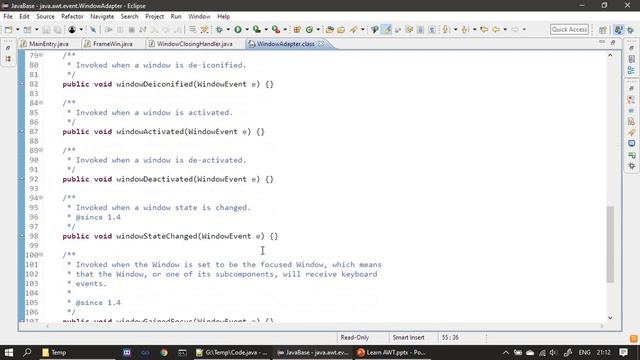Viewport: 640px width, 360px height.
Task: Open the Project menu
Action: [154, 16]
